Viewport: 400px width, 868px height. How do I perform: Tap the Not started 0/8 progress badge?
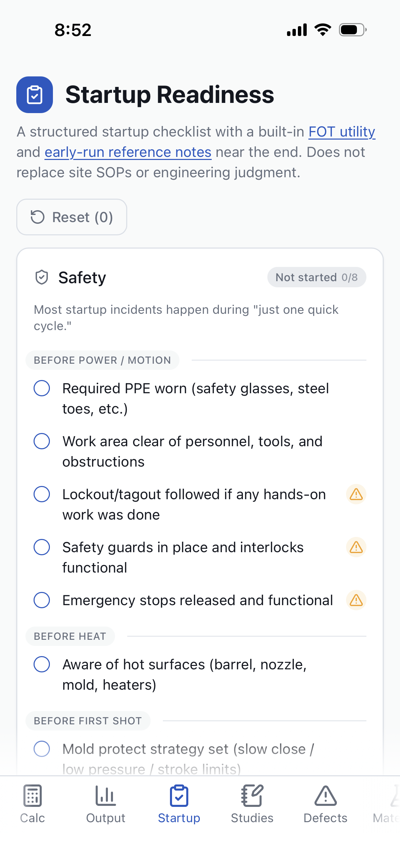coord(316,277)
